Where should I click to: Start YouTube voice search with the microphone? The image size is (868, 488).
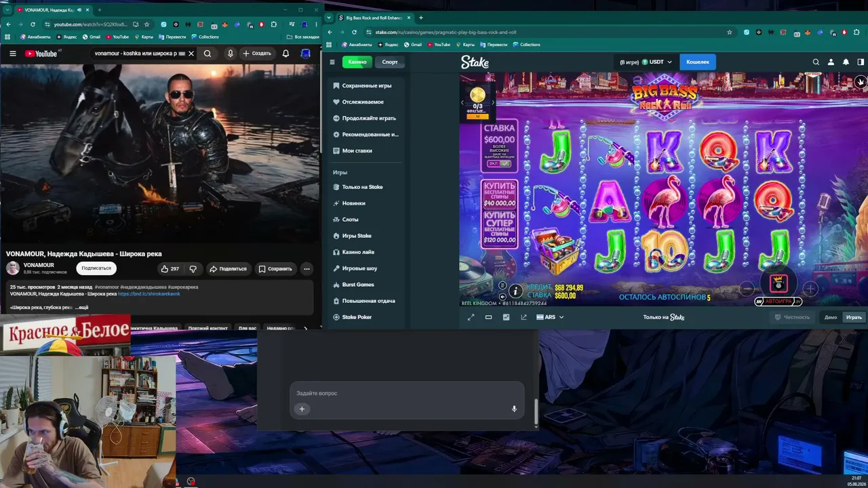tap(231, 54)
